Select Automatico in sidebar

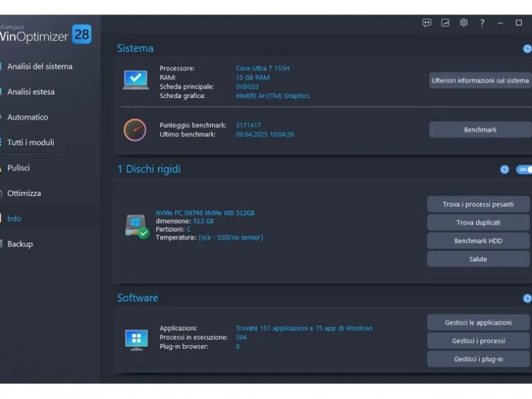(x=28, y=117)
